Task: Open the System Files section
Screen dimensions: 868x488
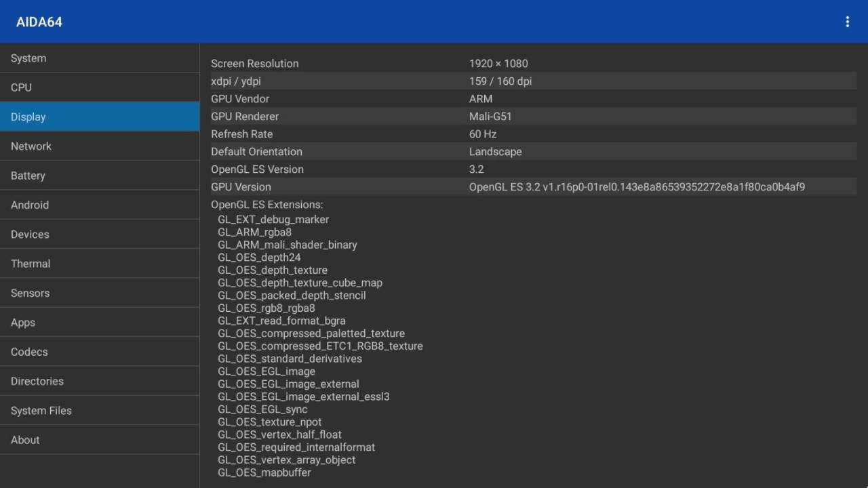Action: [100, 410]
